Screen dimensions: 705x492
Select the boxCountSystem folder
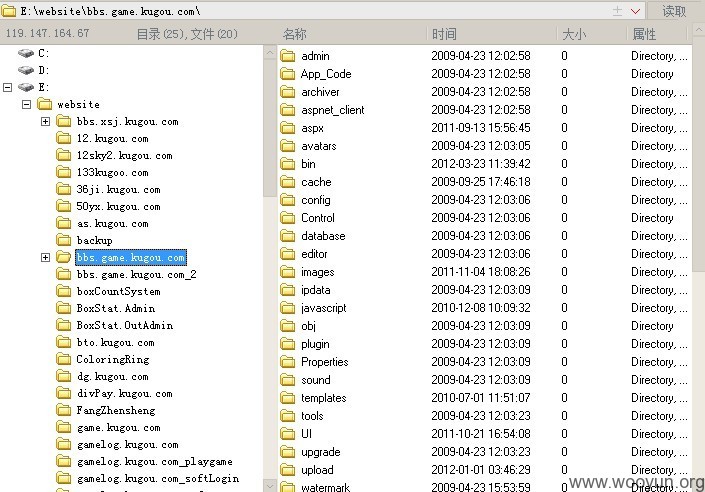pos(119,291)
